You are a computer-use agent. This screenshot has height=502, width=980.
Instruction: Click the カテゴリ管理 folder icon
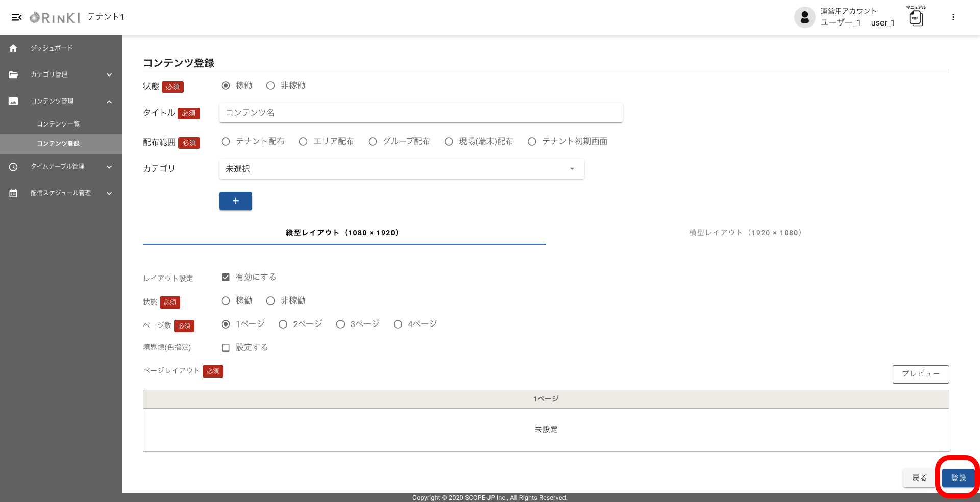[13, 74]
